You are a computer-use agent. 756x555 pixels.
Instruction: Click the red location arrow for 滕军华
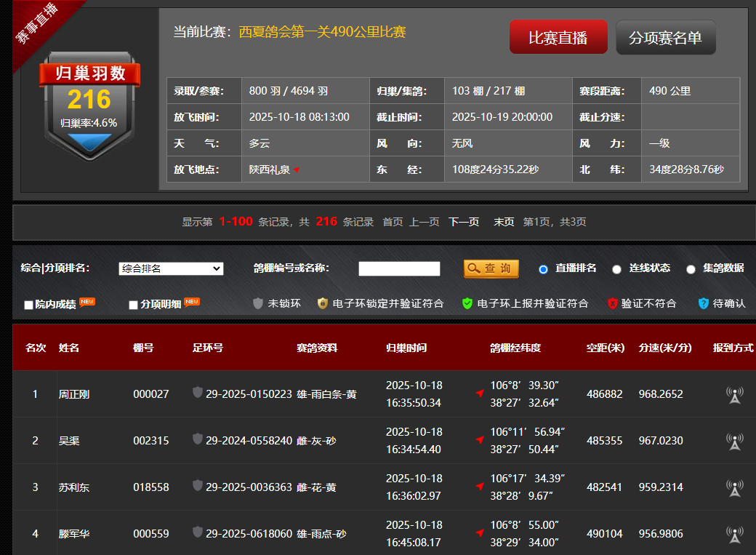click(480, 533)
